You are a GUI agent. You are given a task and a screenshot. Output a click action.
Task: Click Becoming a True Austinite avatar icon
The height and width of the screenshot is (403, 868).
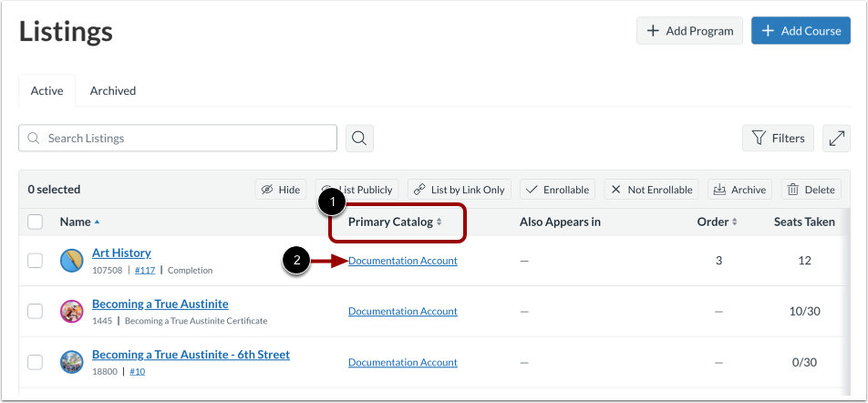(x=71, y=312)
